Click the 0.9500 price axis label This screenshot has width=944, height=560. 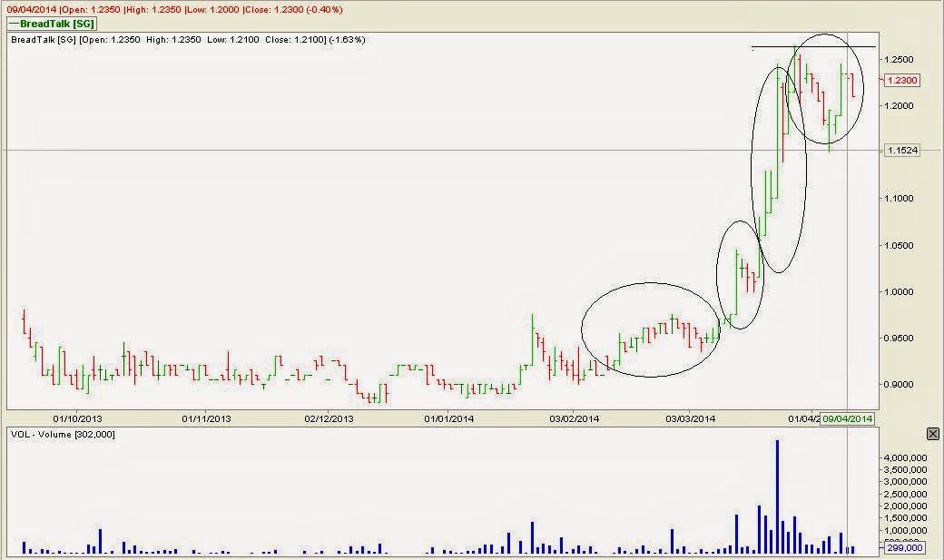click(899, 338)
